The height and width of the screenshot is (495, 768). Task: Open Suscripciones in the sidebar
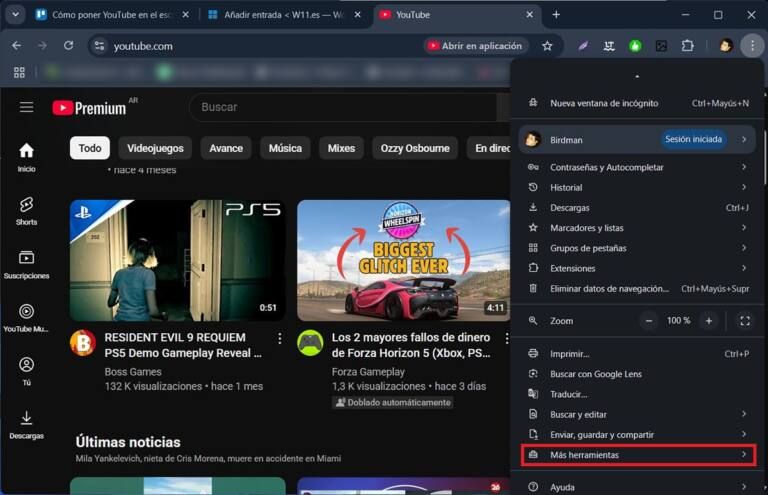(26, 265)
